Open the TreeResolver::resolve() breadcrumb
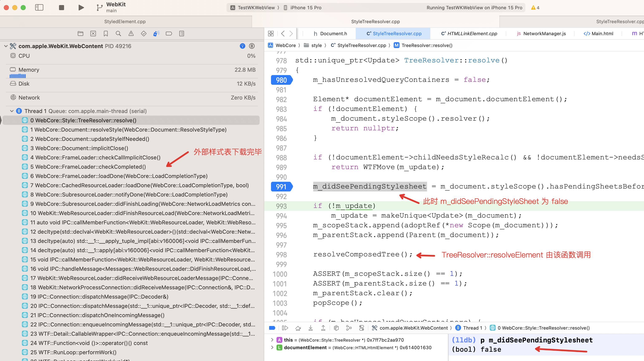Screen dimensions: 644x361 (x=423, y=45)
